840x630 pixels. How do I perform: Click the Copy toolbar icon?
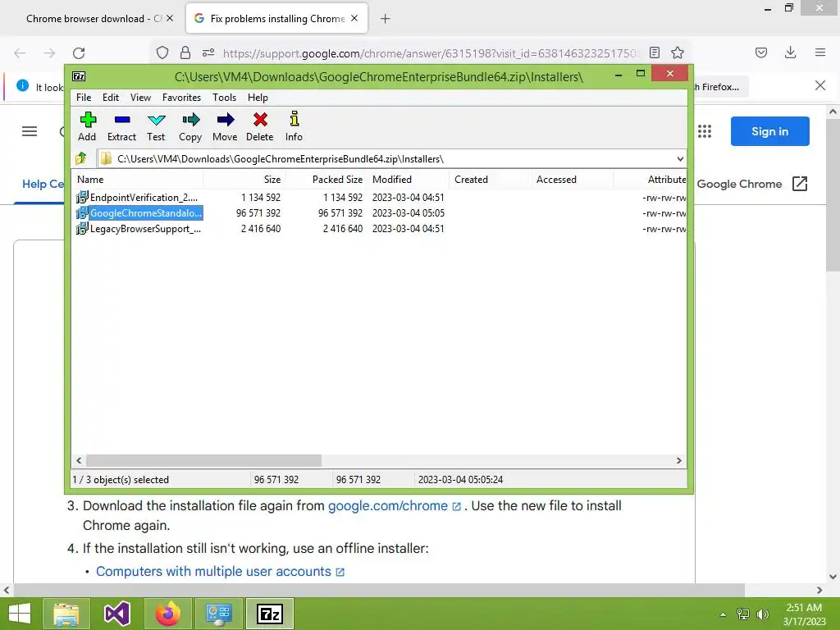[x=190, y=126]
